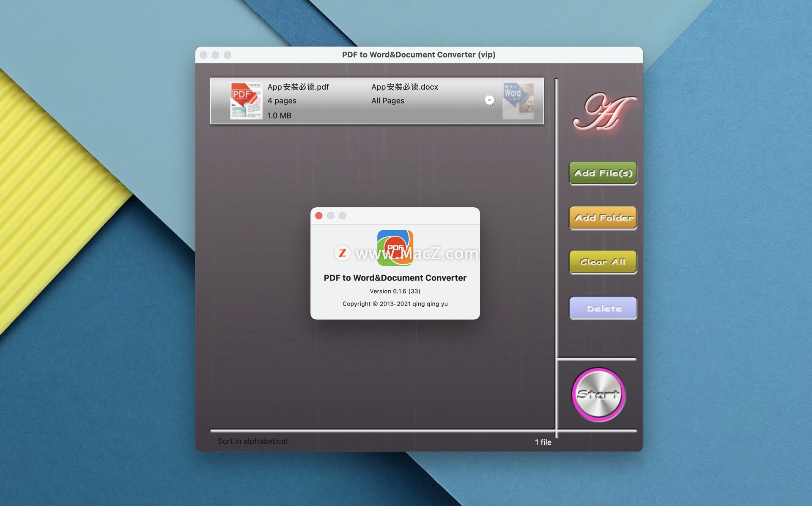Click the main window title bar text

tap(419, 55)
